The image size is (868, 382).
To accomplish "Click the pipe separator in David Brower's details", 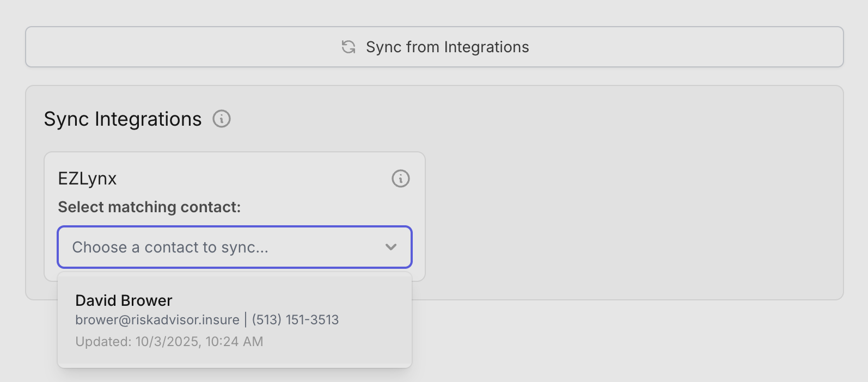I will point(246,320).
